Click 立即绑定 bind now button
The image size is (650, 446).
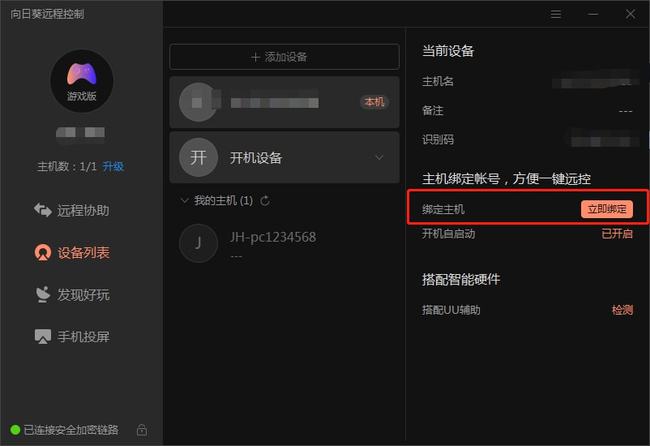coord(606,209)
